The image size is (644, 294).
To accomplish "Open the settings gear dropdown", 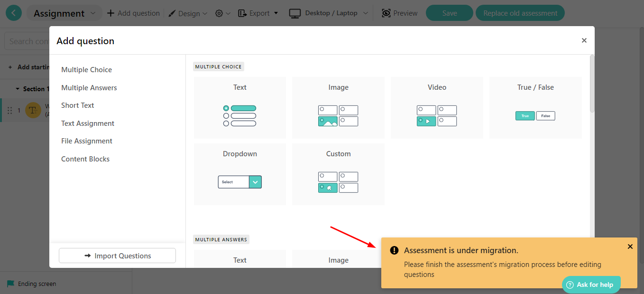I will pos(222,13).
